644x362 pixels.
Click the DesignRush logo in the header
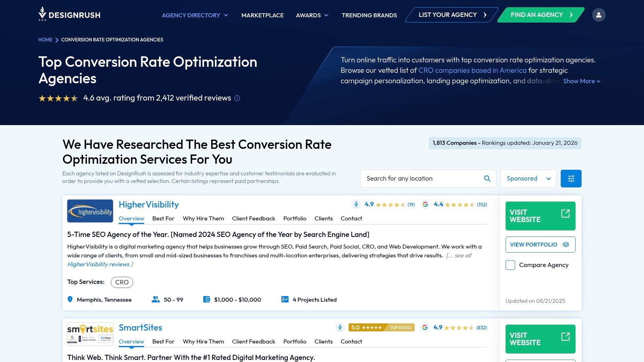click(68, 14)
